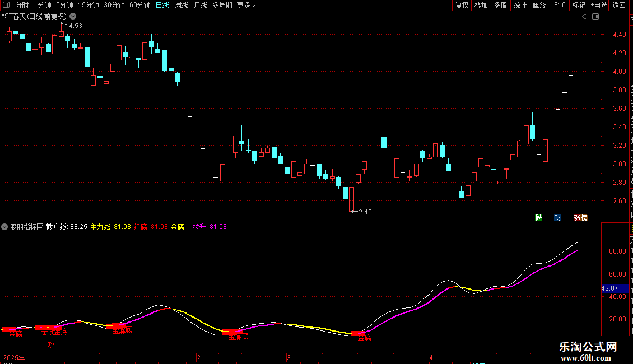Screen dimensions: 633x364
Task: Click the 主力线: 81.08 indicator value
Action: click(x=110, y=227)
